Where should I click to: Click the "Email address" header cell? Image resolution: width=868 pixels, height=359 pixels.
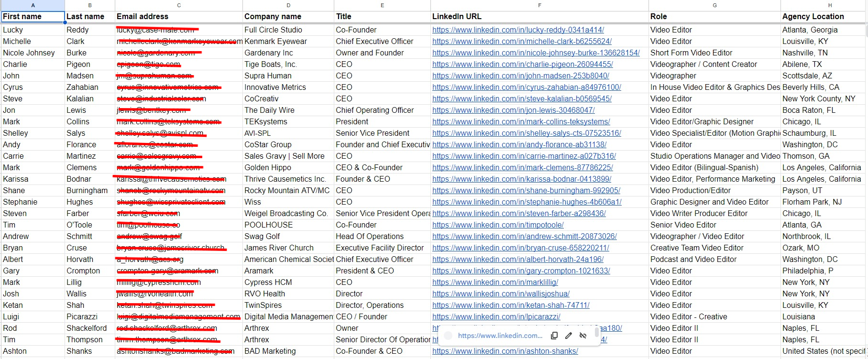point(179,17)
